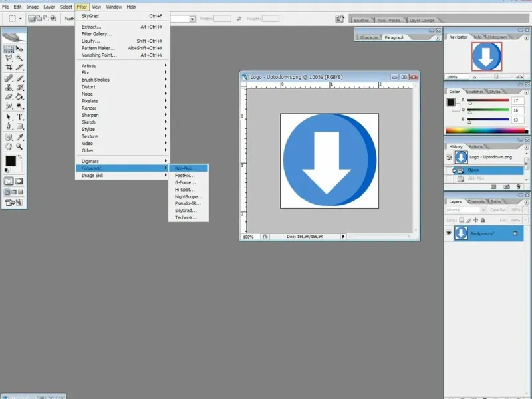Image resolution: width=532 pixels, height=399 pixels.
Task: Select the Pen tool
Action: point(9,126)
